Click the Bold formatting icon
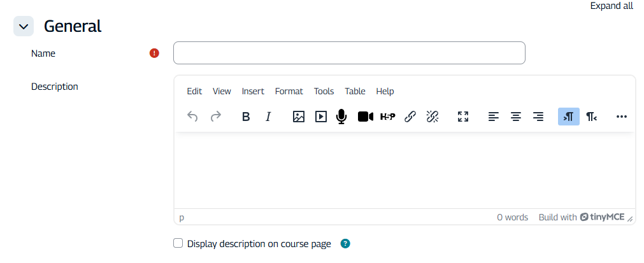The image size is (644, 263). coord(246,117)
